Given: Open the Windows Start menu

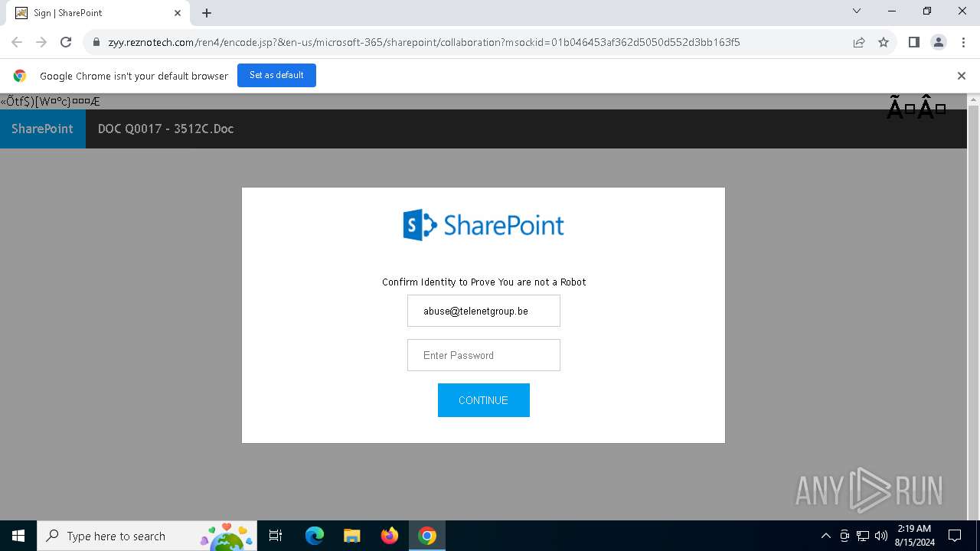Looking at the screenshot, I should (18, 536).
